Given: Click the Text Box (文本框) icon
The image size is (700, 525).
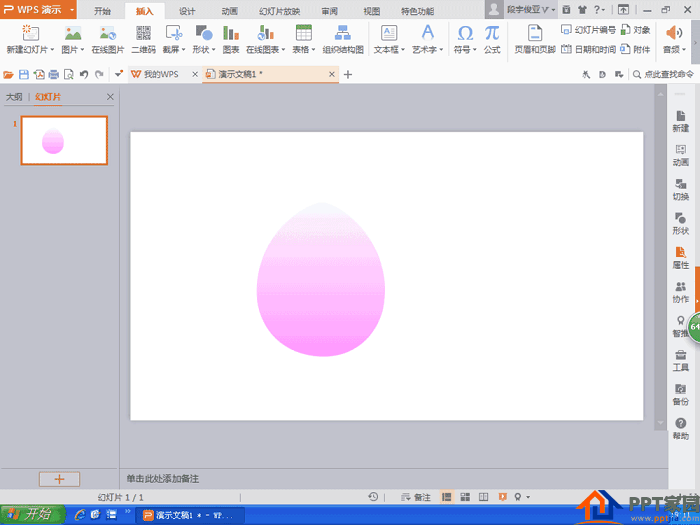Looking at the screenshot, I should tap(389, 33).
